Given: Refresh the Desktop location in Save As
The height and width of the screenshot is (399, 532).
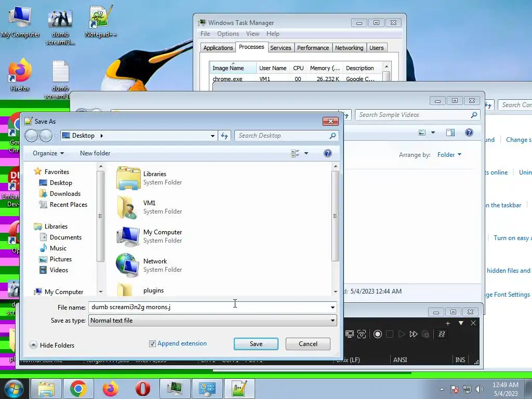Looking at the screenshot, I should [x=224, y=136].
